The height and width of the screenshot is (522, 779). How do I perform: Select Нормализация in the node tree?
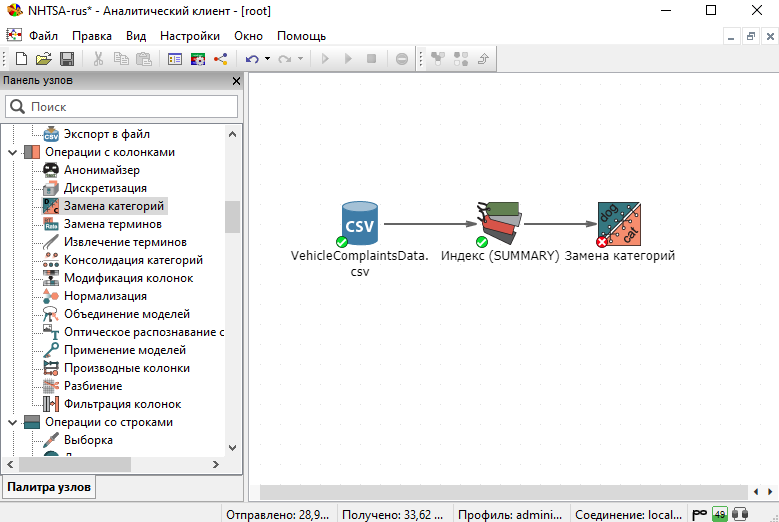pyautogui.click(x=105, y=296)
